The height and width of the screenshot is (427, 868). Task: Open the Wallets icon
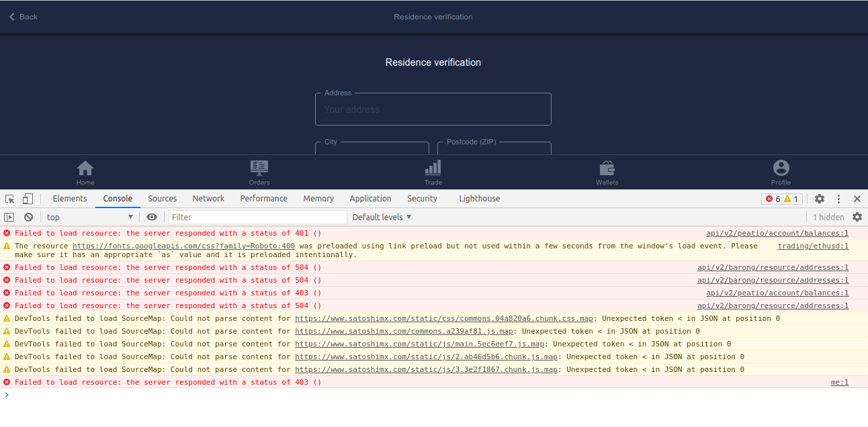coord(607,167)
